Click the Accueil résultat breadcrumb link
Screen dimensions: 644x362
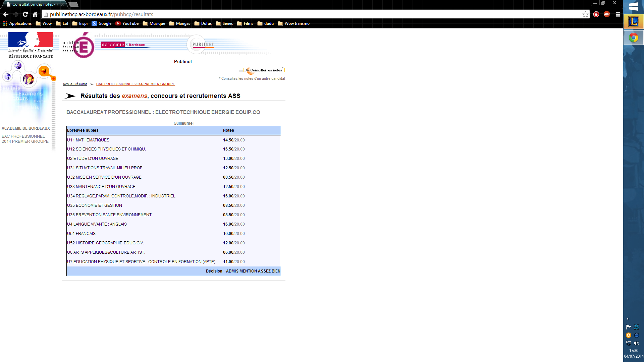[x=74, y=84]
